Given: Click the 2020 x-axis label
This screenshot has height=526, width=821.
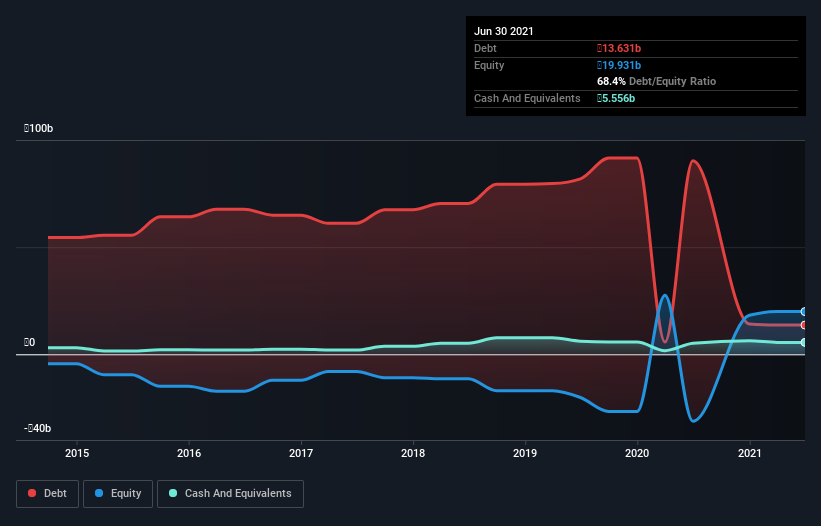Looking at the screenshot, I should point(637,453).
